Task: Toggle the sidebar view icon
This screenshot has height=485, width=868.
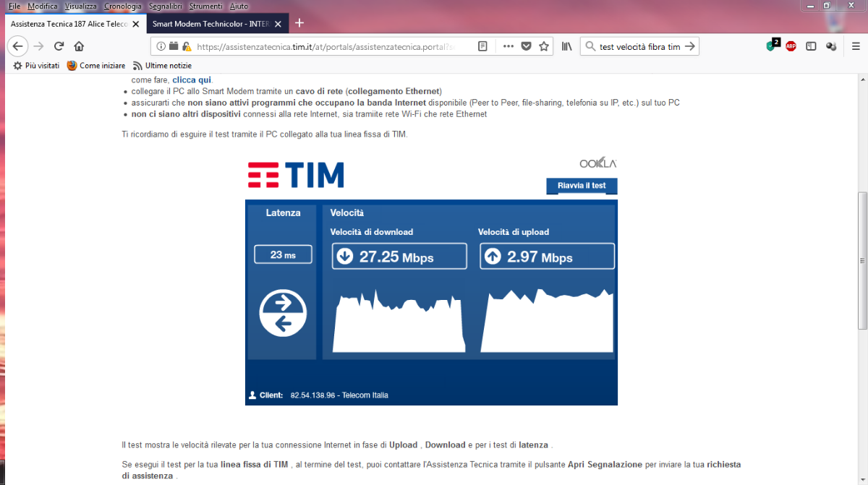Action: 811,46
